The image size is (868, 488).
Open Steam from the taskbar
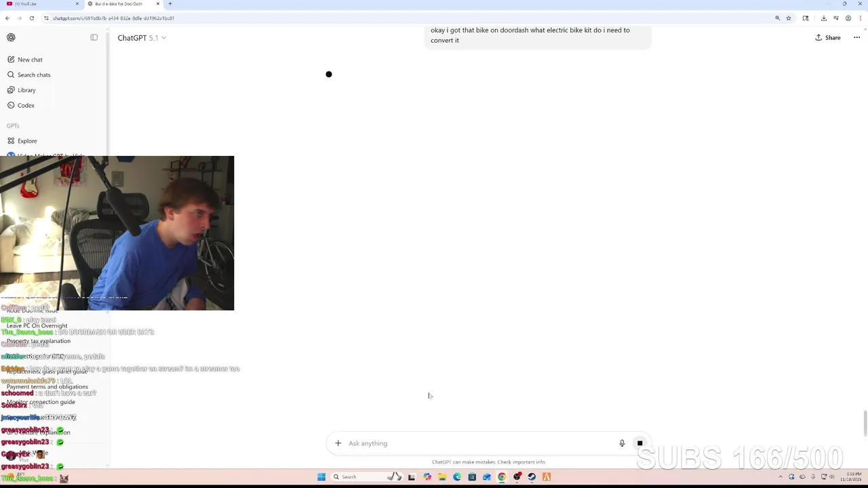(x=532, y=477)
